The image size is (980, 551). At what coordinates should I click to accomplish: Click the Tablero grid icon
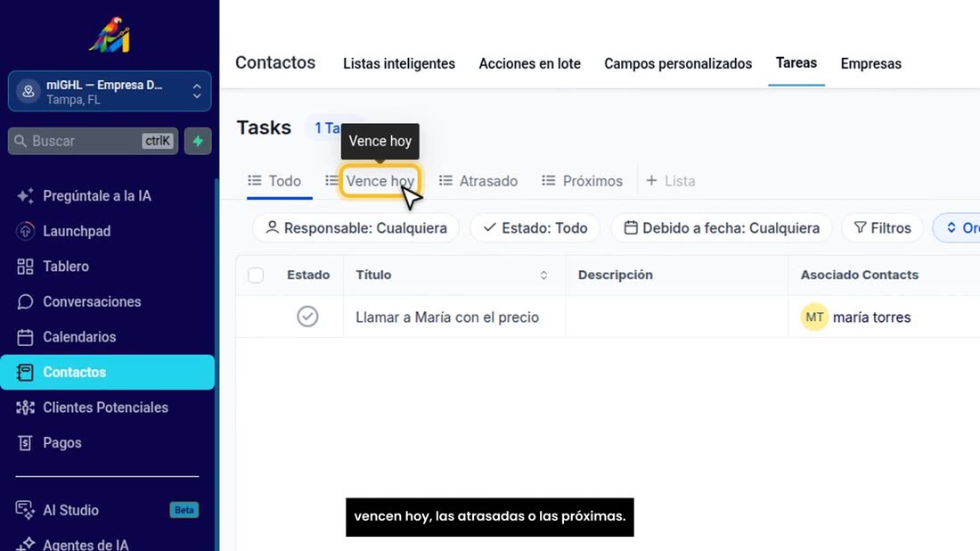[25, 267]
